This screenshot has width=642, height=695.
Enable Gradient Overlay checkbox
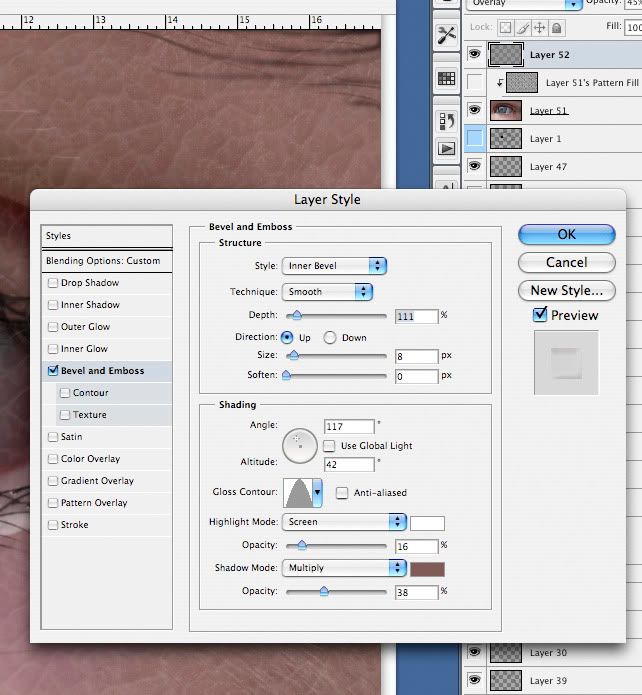53,481
